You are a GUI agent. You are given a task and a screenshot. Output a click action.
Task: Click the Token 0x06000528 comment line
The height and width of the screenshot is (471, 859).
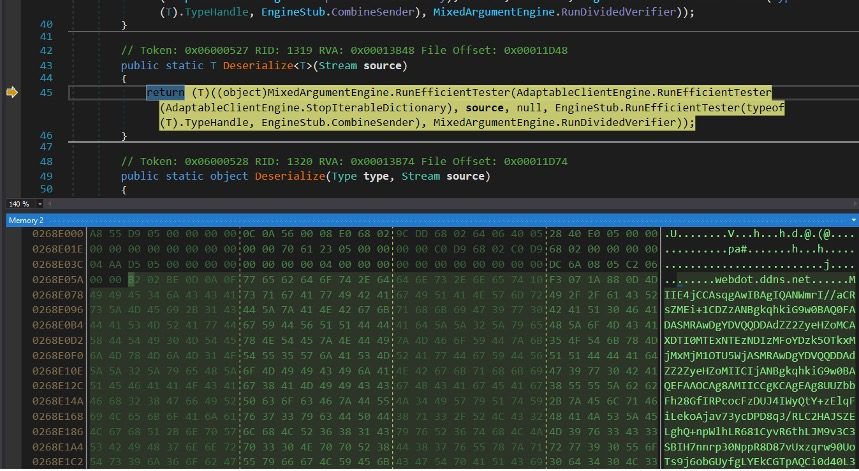click(x=344, y=162)
